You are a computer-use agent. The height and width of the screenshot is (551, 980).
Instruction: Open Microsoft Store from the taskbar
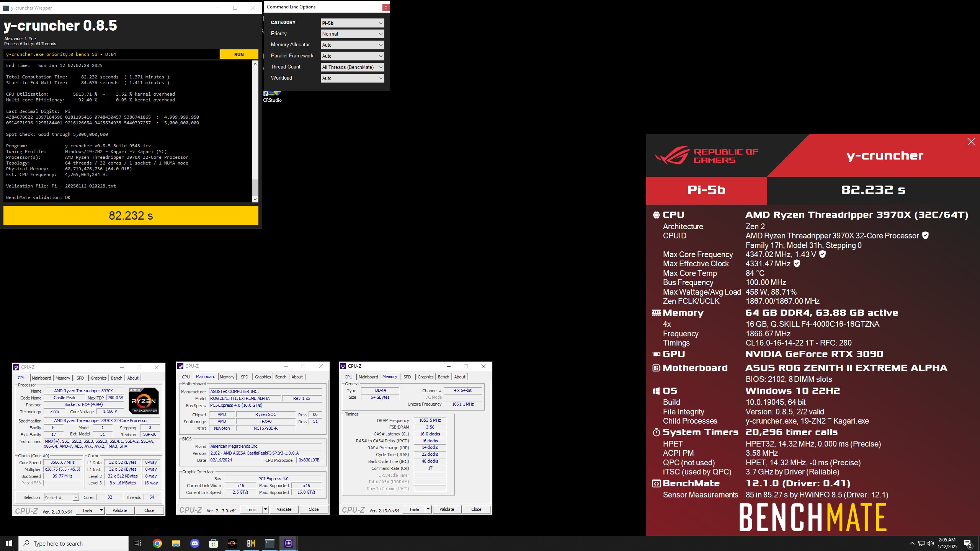click(213, 543)
